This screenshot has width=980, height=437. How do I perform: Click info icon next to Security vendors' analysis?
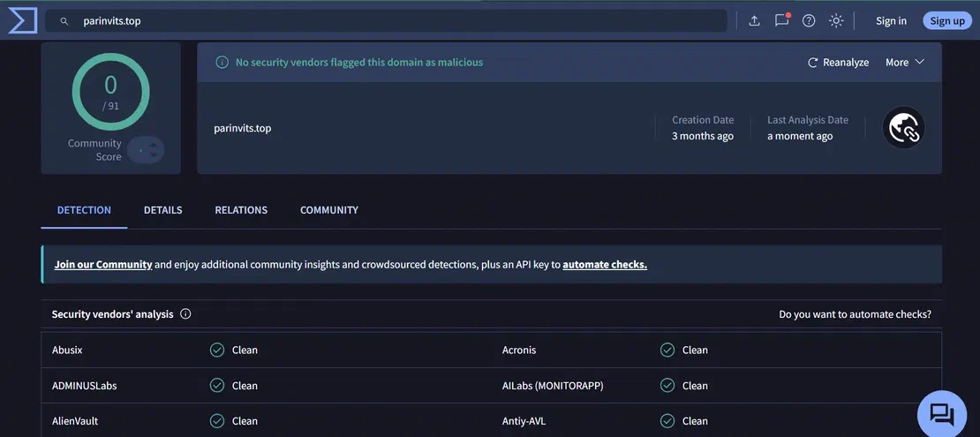pyautogui.click(x=185, y=313)
